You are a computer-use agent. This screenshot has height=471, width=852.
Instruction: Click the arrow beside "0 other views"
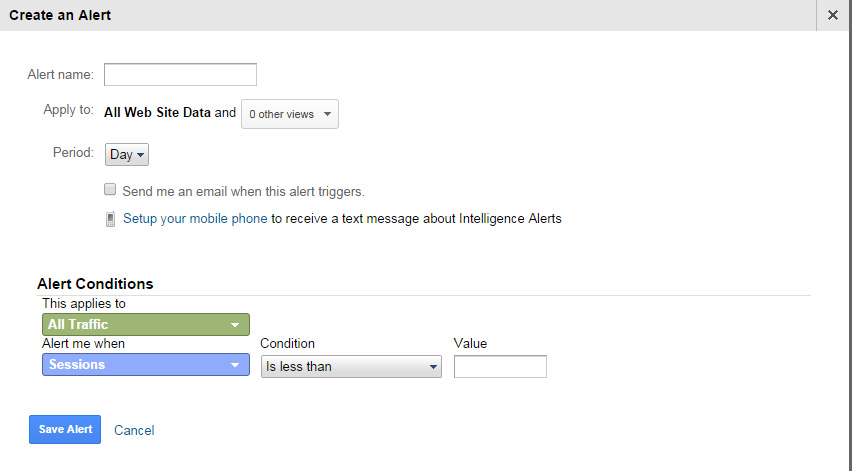point(327,114)
